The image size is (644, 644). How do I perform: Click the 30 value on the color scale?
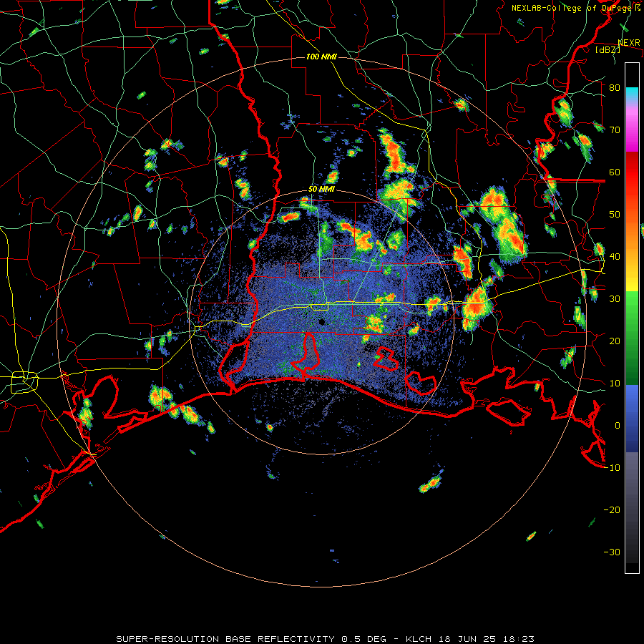(615, 298)
